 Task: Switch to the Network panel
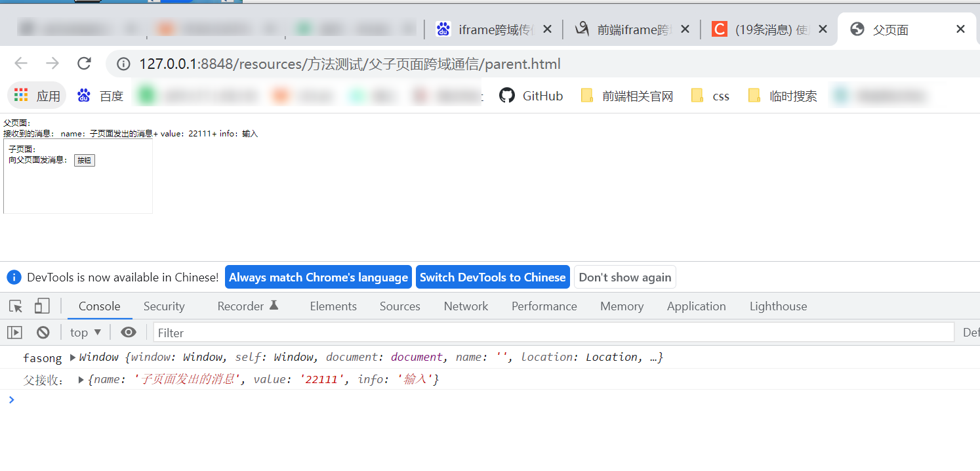[466, 306]
